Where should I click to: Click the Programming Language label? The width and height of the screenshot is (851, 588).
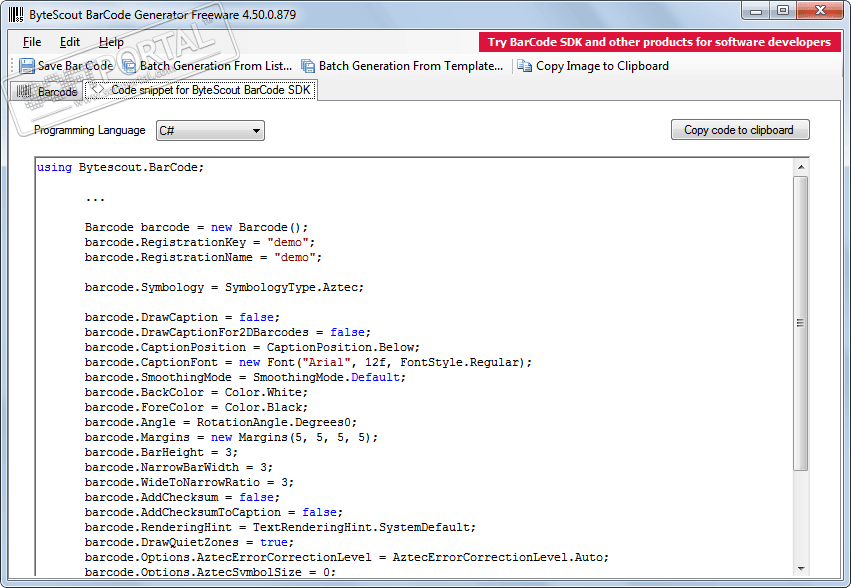[90, 130]
